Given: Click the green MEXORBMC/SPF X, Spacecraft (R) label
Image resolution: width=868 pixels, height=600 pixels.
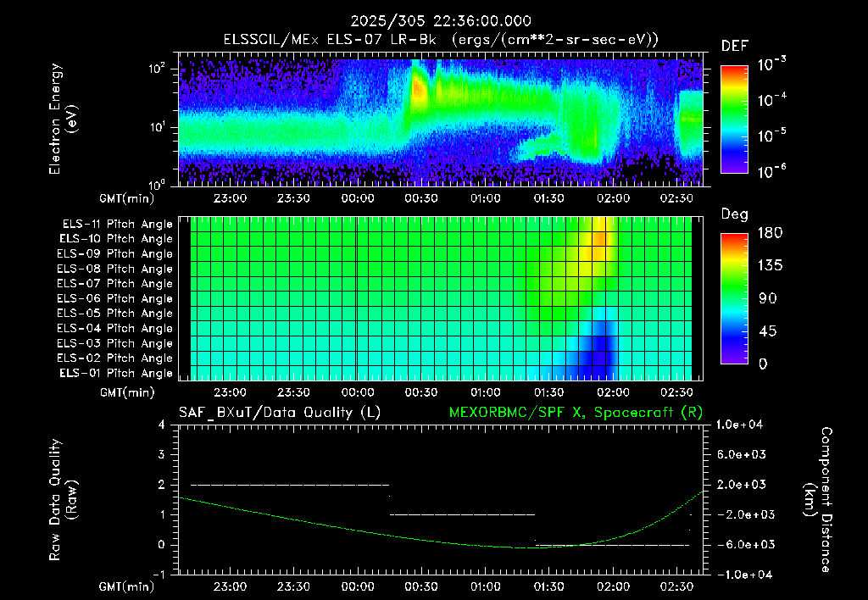Looking at the screenshot, I should coord(576,413).
